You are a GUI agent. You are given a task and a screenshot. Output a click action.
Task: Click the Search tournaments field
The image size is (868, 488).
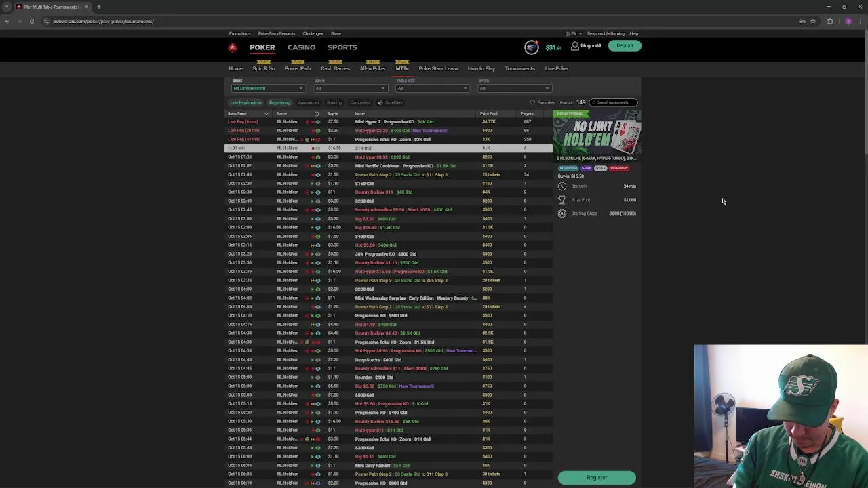tap(613, 102)
